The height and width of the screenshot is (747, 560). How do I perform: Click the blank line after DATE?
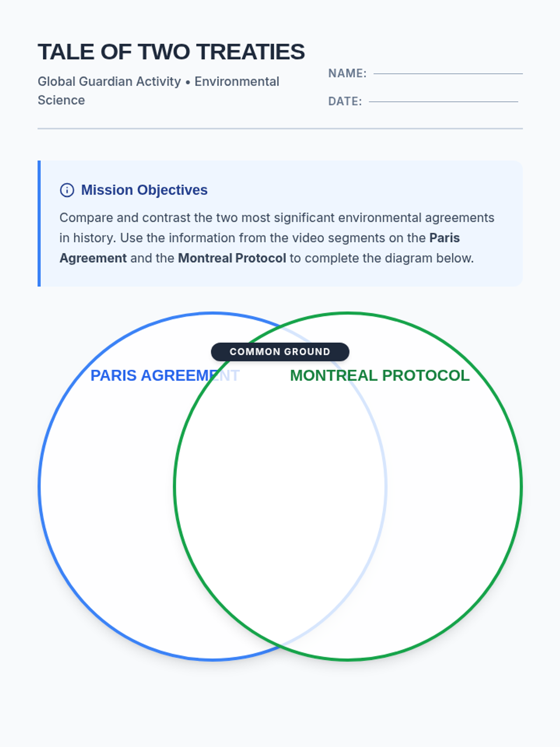pos(443,102)
